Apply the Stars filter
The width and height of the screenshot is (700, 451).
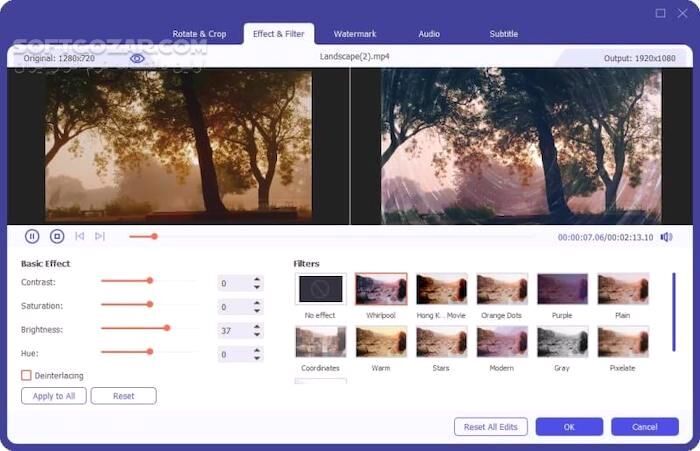click(x=442, y=342)
